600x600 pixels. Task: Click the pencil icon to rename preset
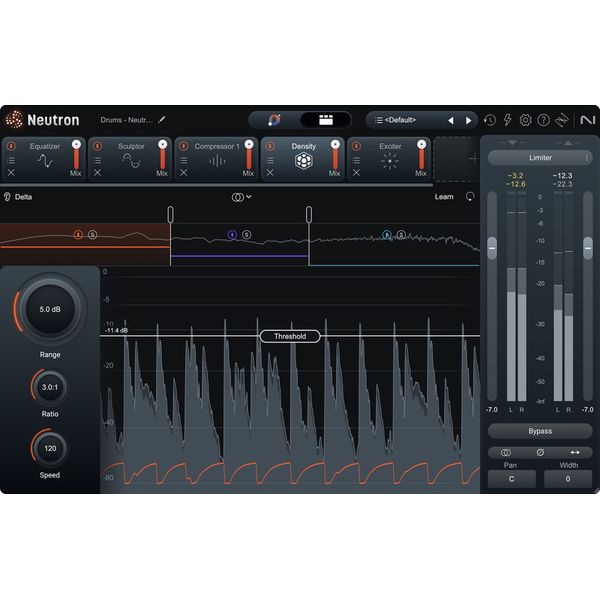[162, 120]
